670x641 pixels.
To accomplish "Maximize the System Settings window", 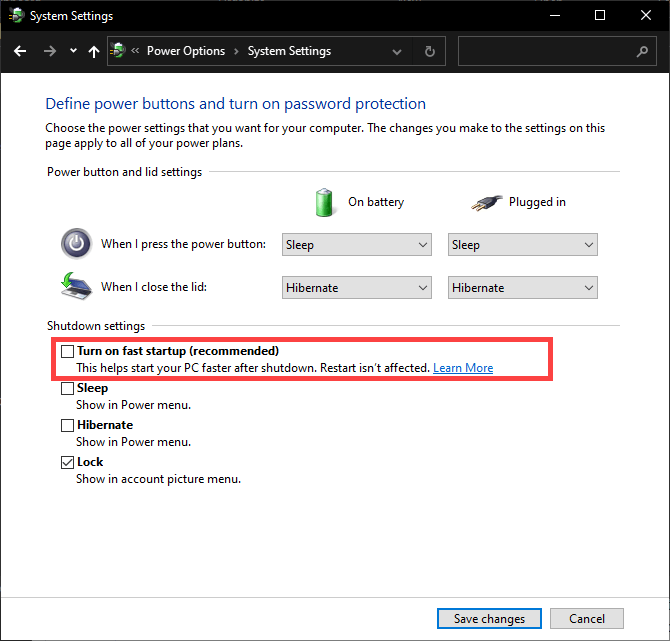I will tap(600, 15).
